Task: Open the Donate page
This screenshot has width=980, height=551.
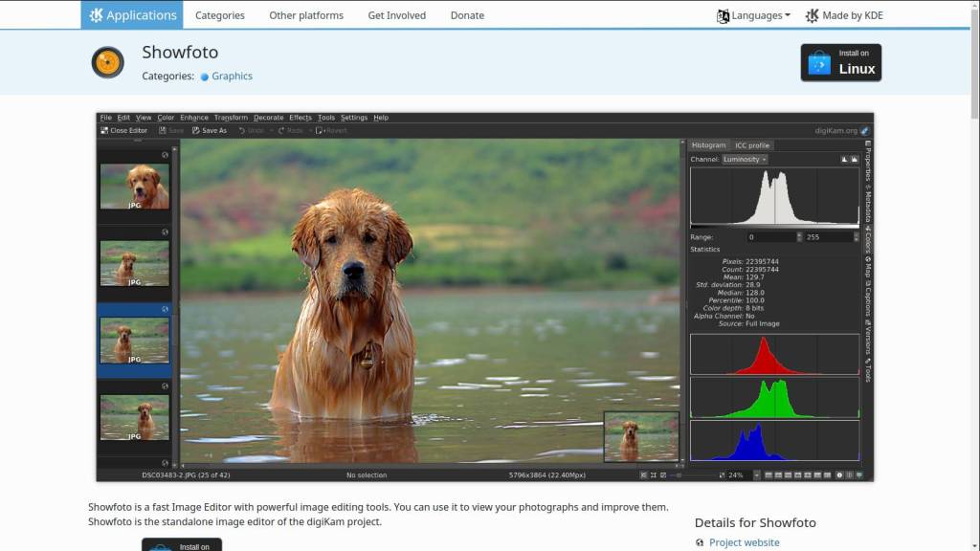Action: pos(467,15)
